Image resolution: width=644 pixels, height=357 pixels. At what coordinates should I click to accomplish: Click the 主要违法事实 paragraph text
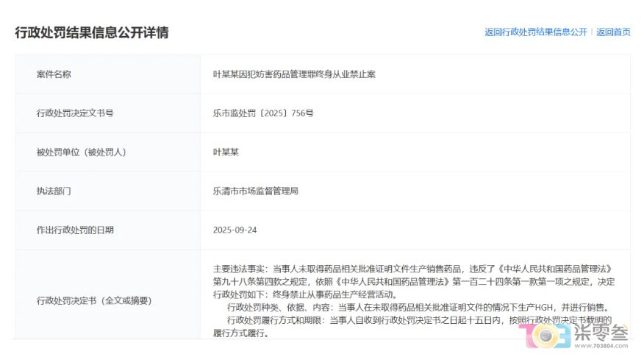(x=412, y=281)
